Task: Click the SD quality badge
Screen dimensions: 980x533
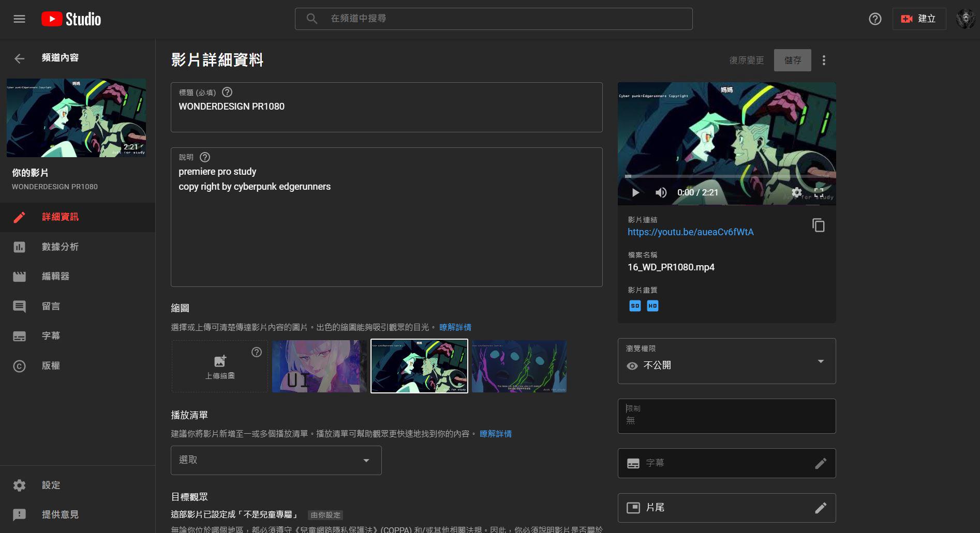Action: (x=635, y=306)
